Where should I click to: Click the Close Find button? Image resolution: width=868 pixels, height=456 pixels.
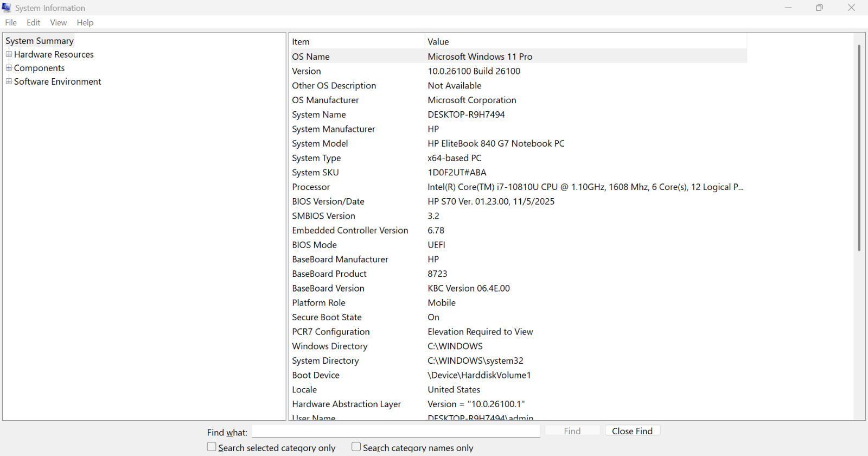633,430
